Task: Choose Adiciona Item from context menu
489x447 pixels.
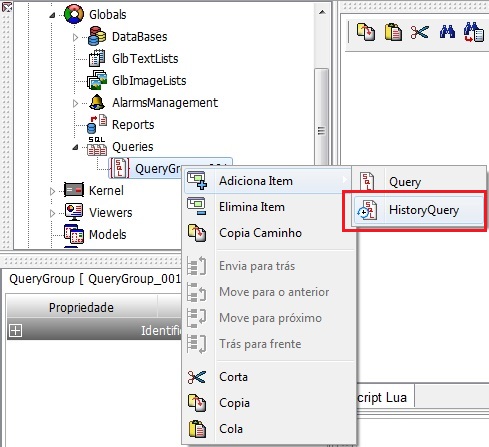Action: 268,181
